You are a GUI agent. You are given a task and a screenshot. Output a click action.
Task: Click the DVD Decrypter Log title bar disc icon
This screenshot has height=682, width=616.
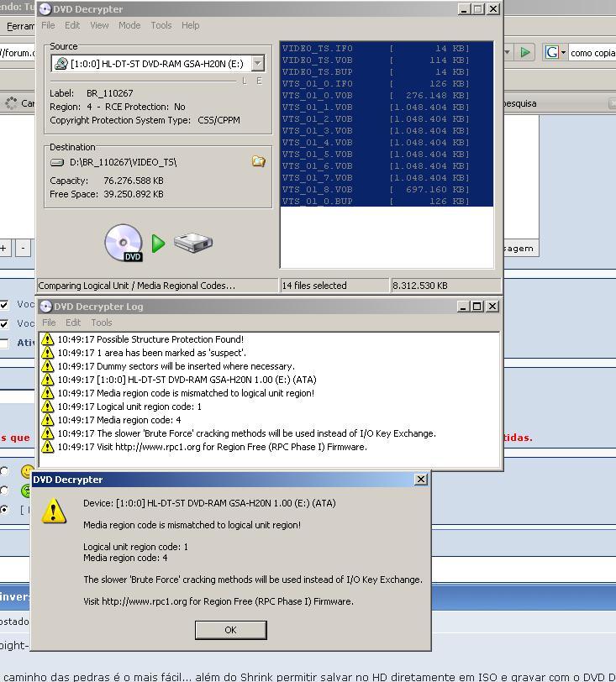click(45, 307)
